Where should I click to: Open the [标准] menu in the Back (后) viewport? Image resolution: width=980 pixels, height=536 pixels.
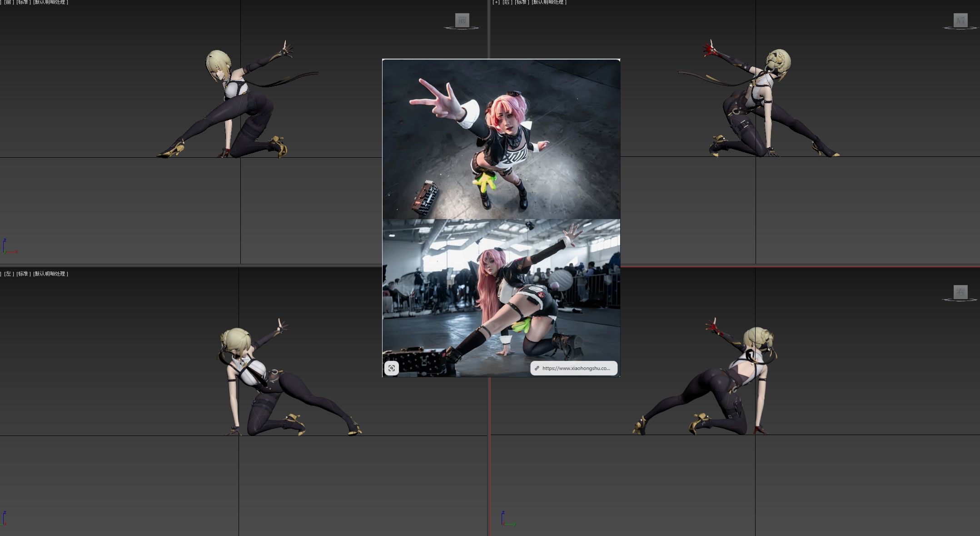[522, 2]
